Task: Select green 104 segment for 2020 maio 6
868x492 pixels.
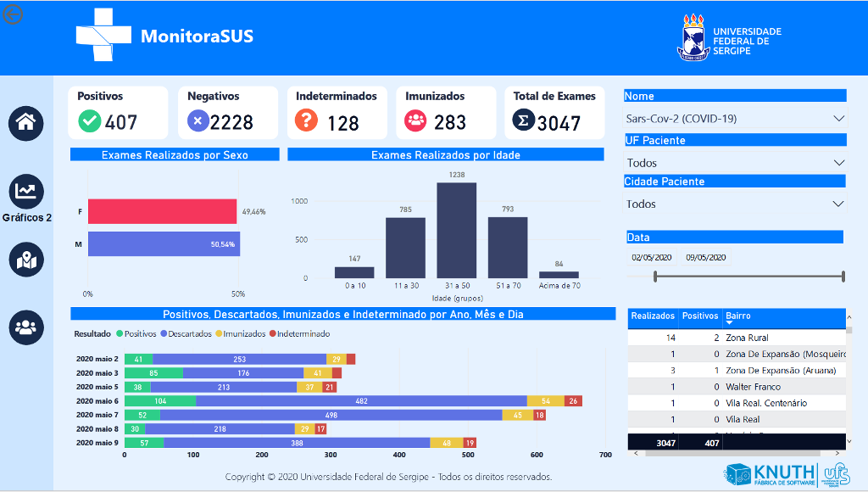Action: 160,400
